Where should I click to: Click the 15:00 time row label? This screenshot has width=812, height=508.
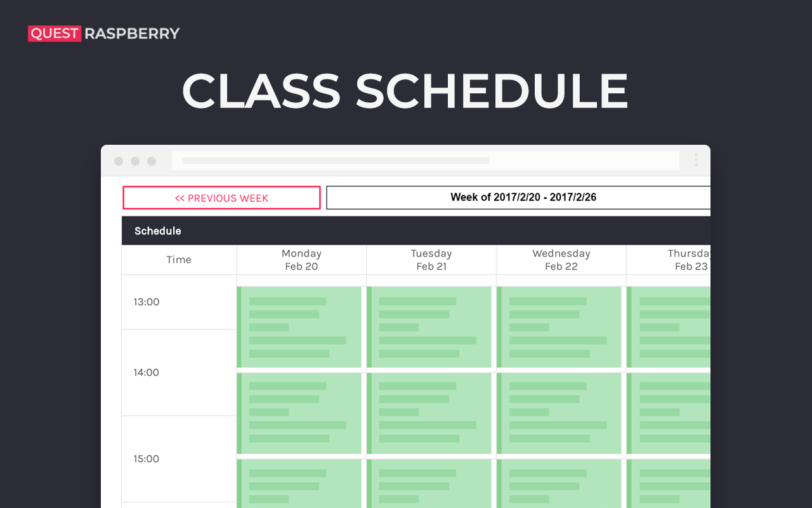click(147, 459)
